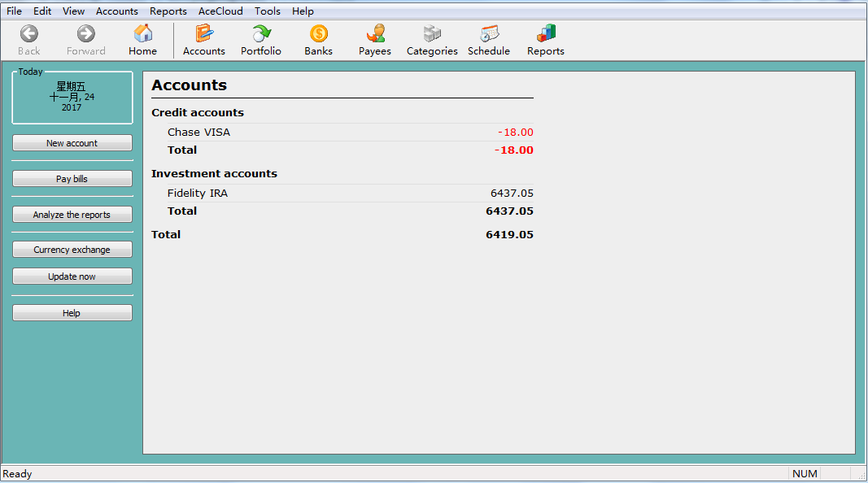
Task: Open the Accounts menu in menu bar
Action: 117,11
